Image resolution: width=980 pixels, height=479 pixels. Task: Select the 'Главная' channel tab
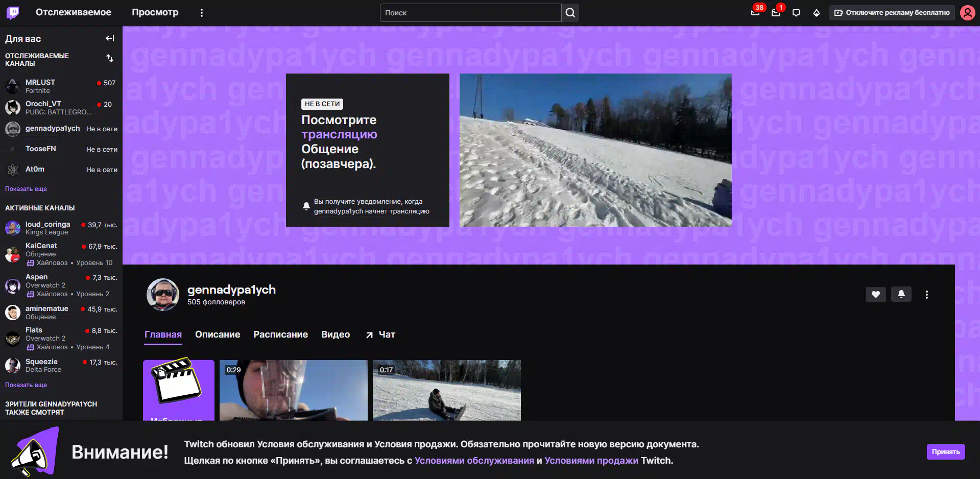point(163,334)
